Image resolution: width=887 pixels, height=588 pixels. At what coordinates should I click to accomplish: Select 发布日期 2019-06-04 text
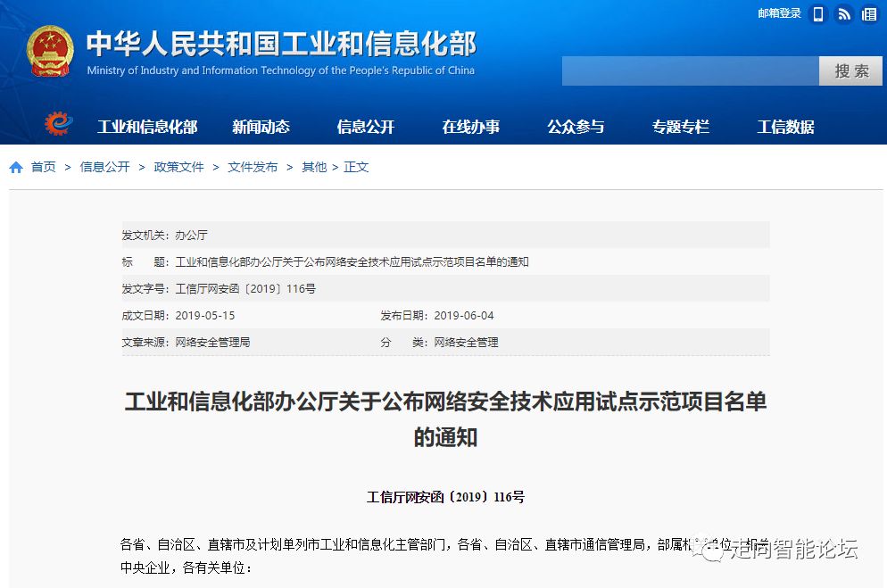[x=437, y=316]
